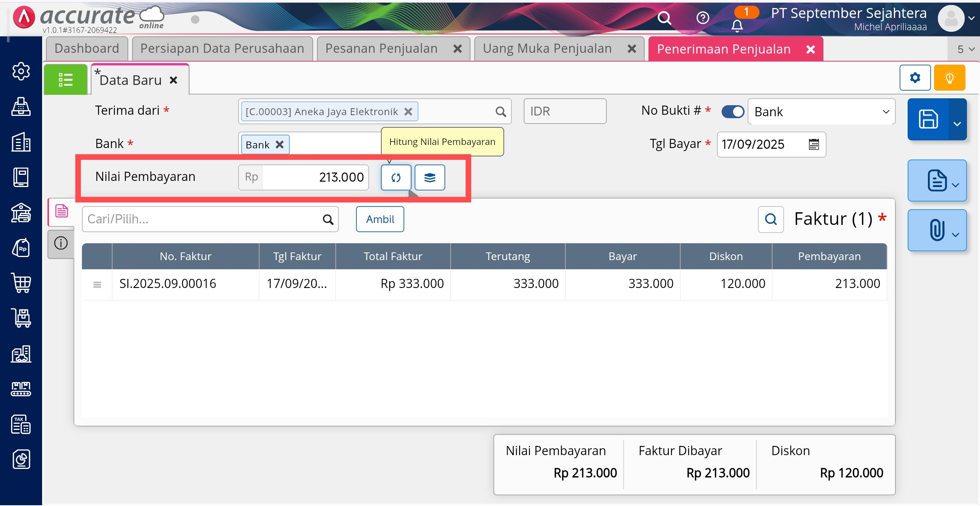This screenshot has height=506, width=980.
Task: Select the SI.2025.09.00016 invoice row
Action: coord(168,284)
